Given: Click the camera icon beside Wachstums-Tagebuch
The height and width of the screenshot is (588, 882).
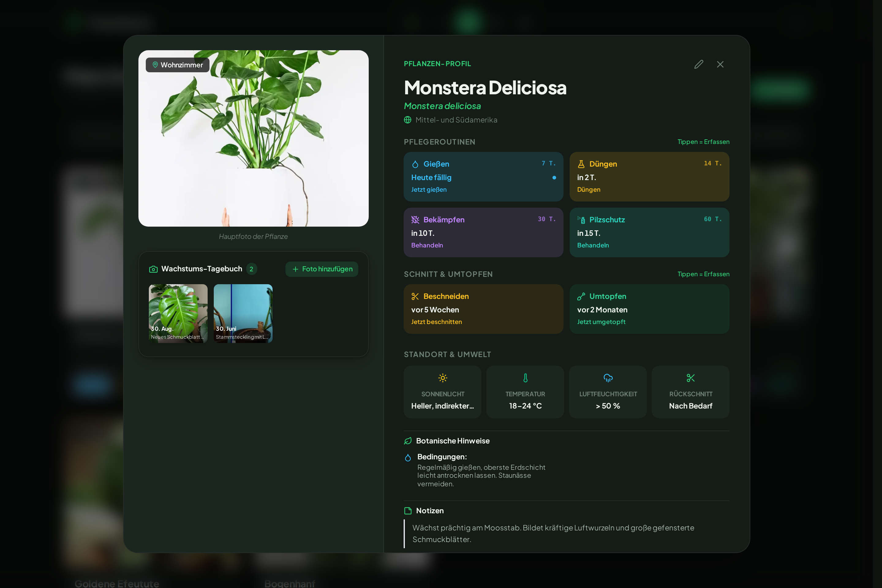Looking at the screenshot, I should pyautogui.click(x=153, y=269).
